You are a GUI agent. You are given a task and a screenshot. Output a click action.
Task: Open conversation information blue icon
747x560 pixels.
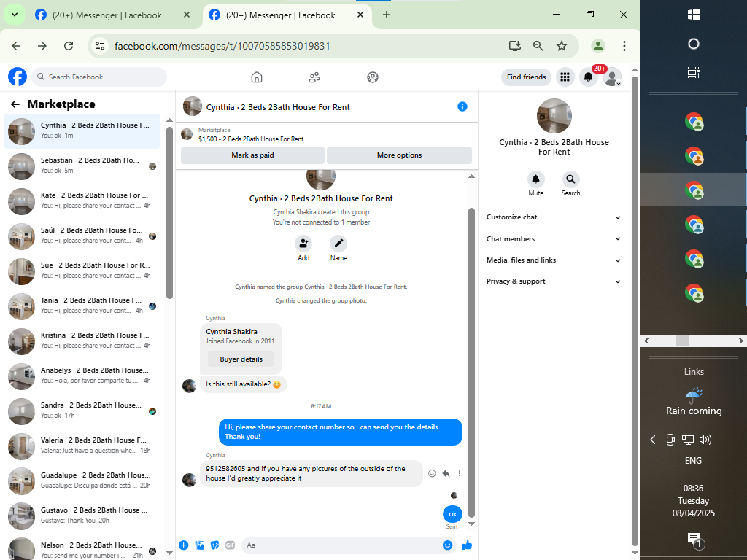(x=462, y=106)
